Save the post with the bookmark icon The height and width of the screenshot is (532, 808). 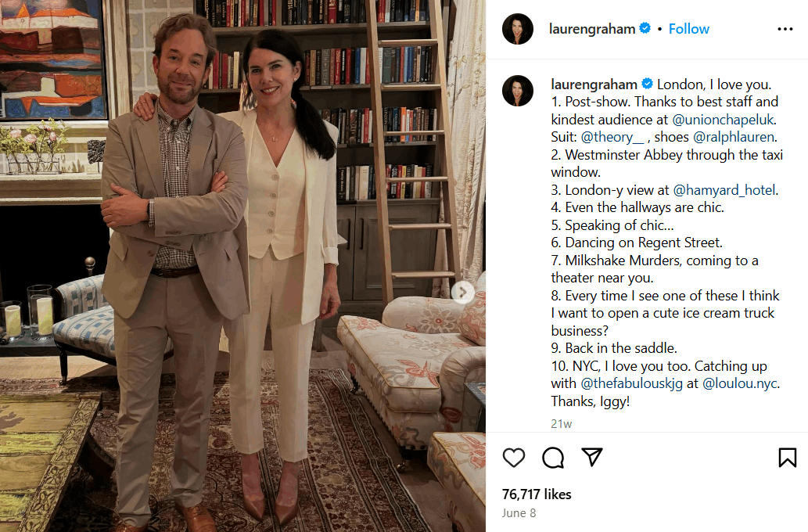[x=788, y=457]
